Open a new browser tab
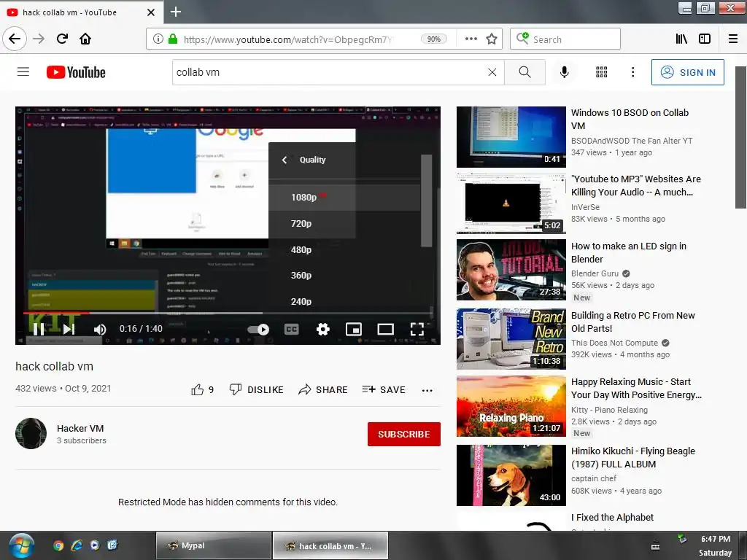 (176, 12)
